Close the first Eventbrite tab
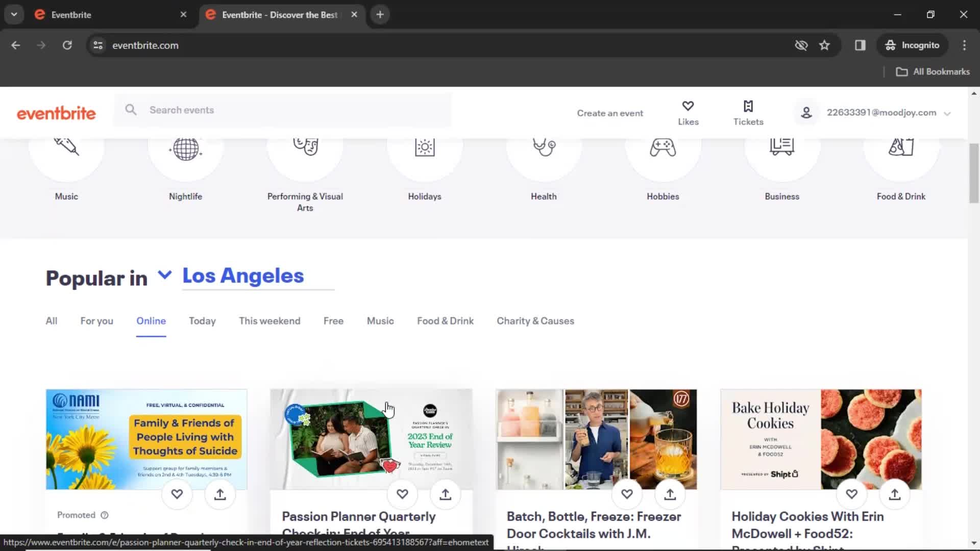This screenshot has height=551, width=980. pos(183,15)
